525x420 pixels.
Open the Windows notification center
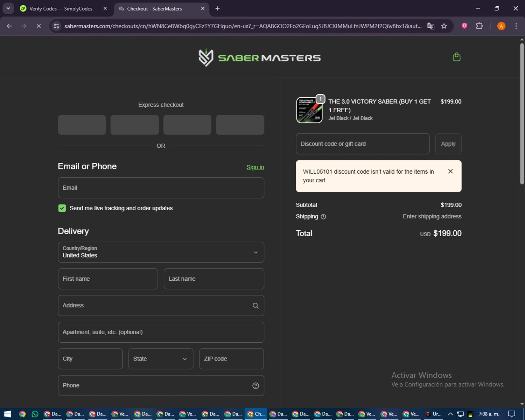511,414
